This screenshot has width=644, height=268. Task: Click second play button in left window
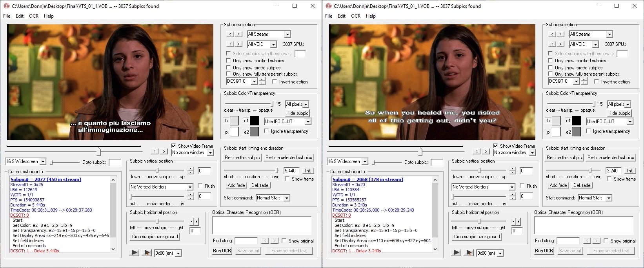(147, 253)
